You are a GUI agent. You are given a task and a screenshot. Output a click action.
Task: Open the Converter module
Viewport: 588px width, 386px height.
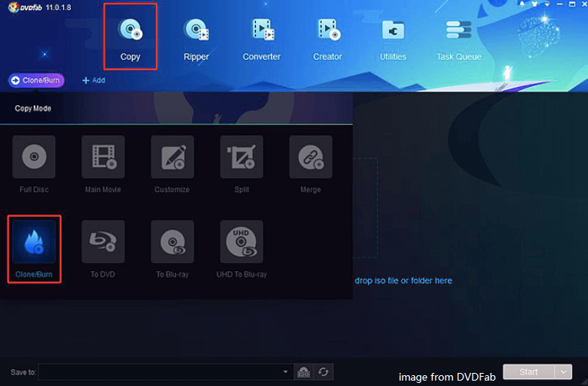262,39
